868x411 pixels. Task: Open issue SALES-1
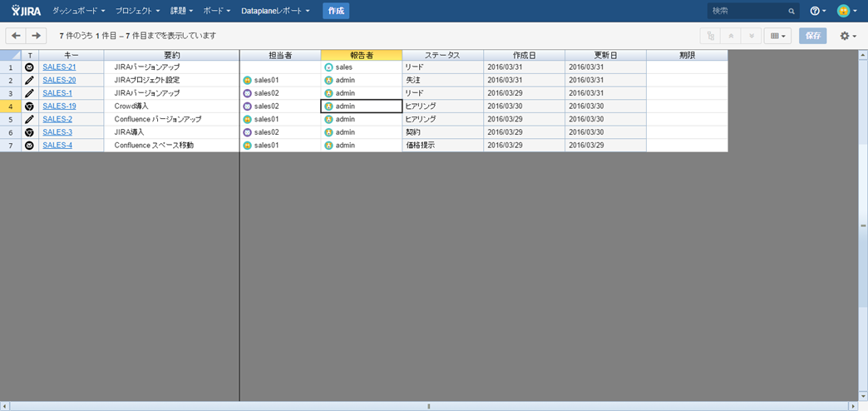(x=57, y=93)
